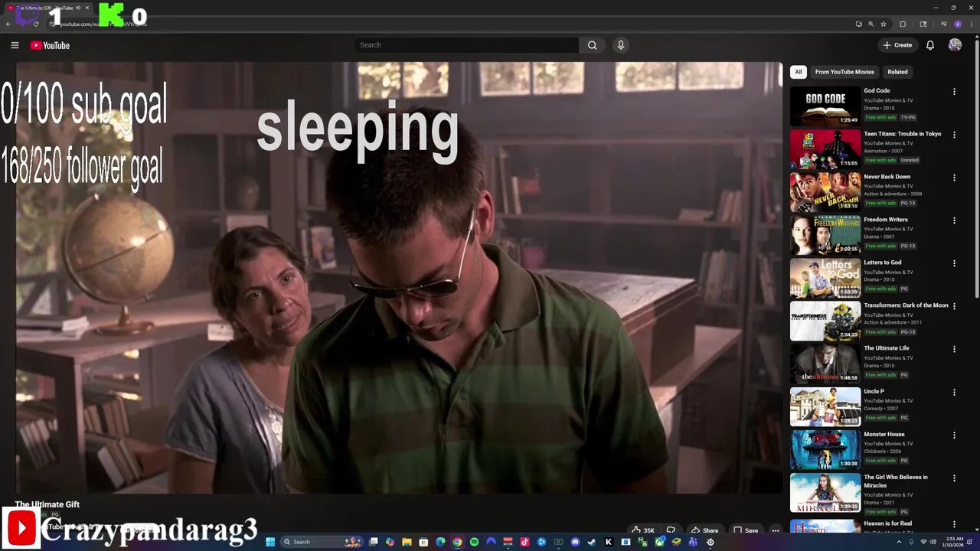The width and height of the screenshot is (980, 551).
Task: Like the video with thumbs-up 35K
Action: coord(643,530)
